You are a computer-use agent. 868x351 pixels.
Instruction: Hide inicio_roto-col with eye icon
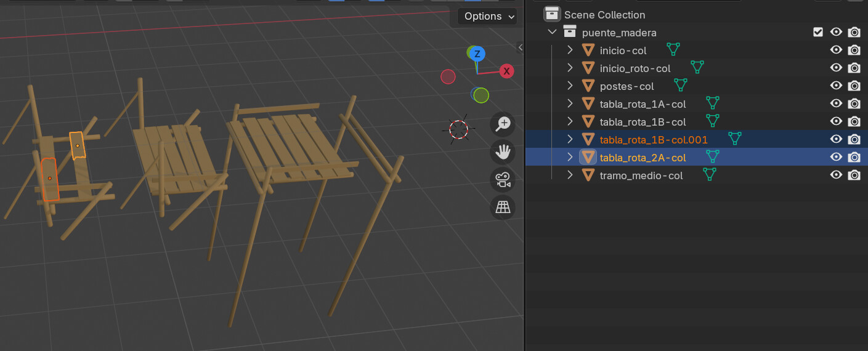(x=836, y=68)
